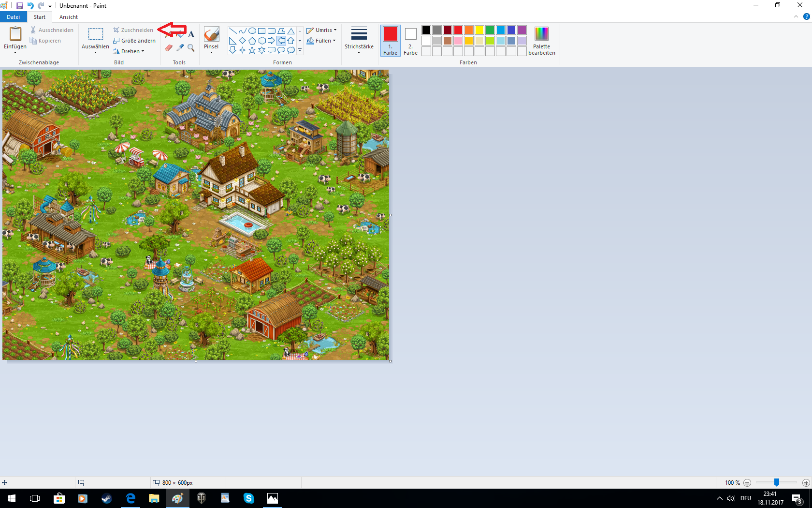
Task: Open Steam from the taskbar
Action: (x=107, y=498)
